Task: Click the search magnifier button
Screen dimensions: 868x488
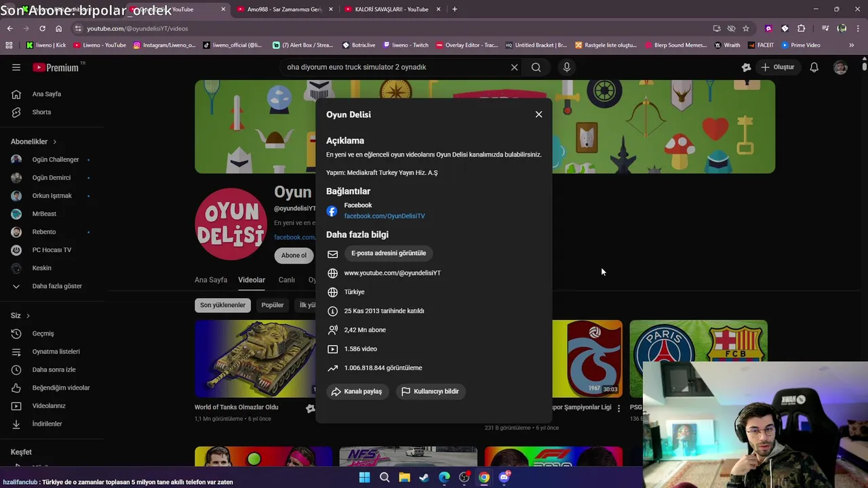Action: [536, 67]
